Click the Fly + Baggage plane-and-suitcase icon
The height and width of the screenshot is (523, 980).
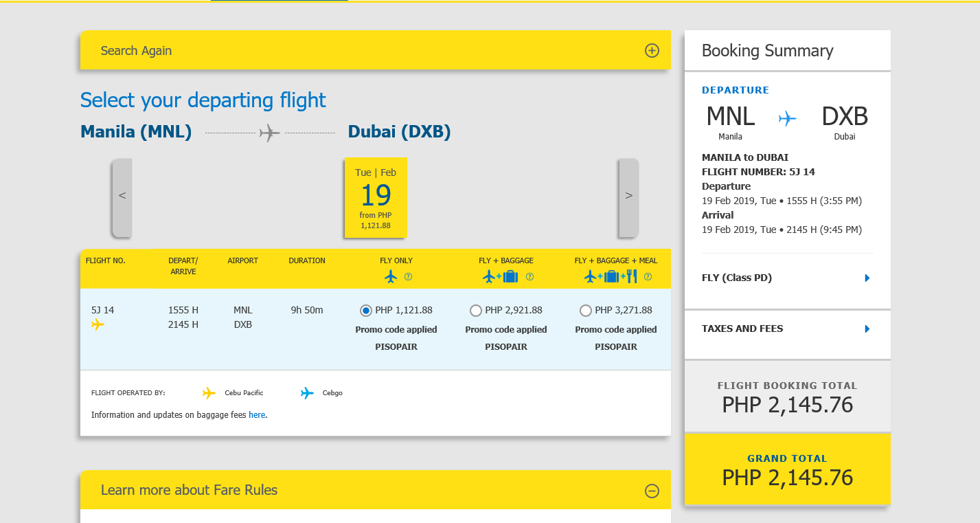coord(500,276)
